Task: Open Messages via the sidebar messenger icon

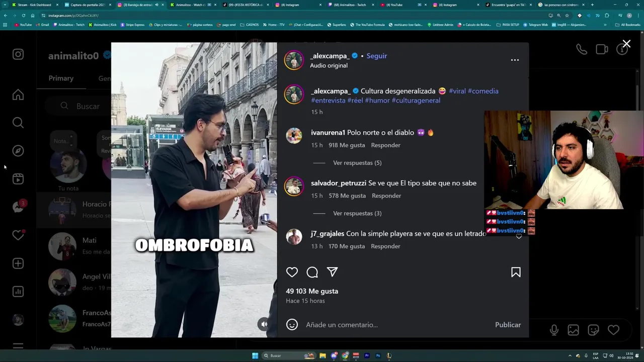Action: click(18, 207)
